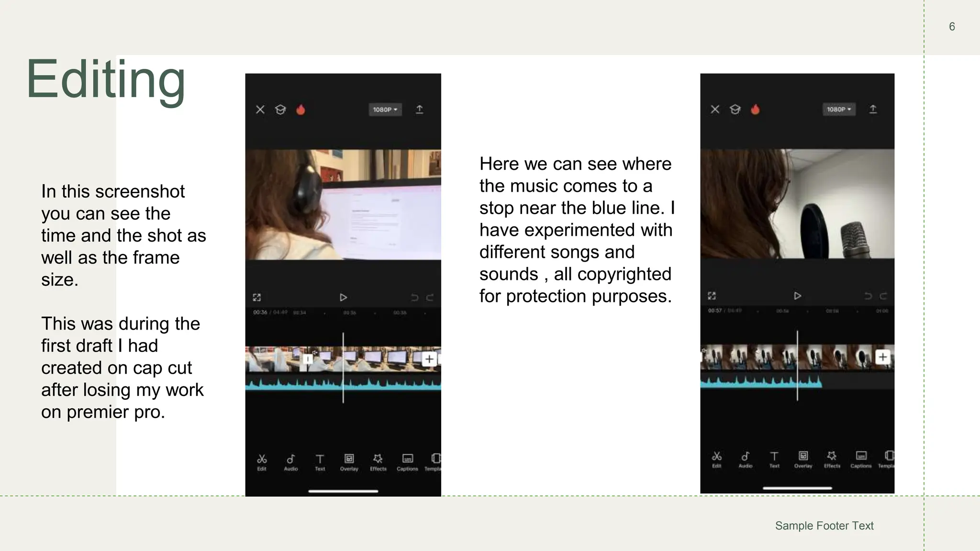
Task: Open Audio tool in left phone screenshot
Action: (290, 461)
